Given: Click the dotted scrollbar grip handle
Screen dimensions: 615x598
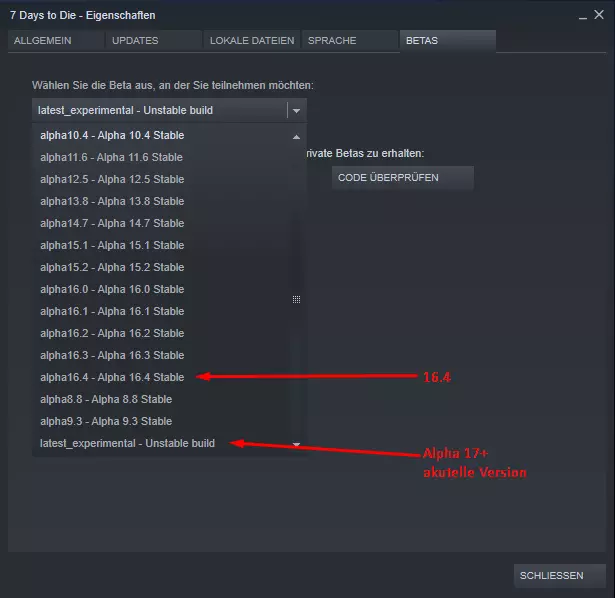Looking at the screenshot, I should click(x=297, y=300).
